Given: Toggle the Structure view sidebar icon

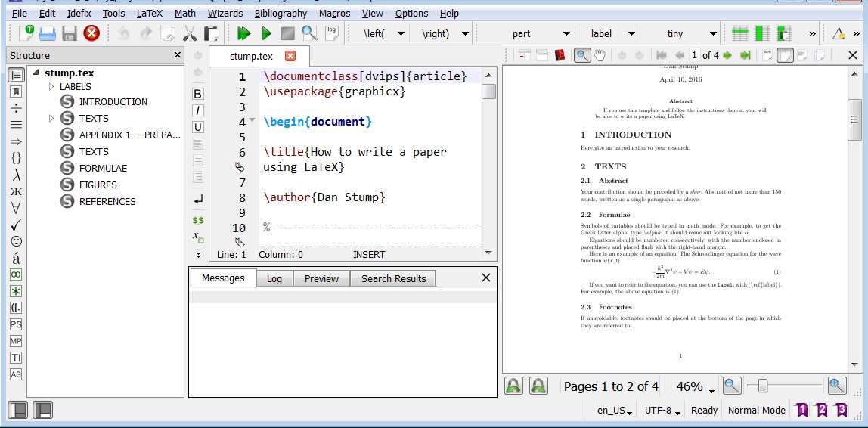Looking at the screenshot, I should point(17,76).
